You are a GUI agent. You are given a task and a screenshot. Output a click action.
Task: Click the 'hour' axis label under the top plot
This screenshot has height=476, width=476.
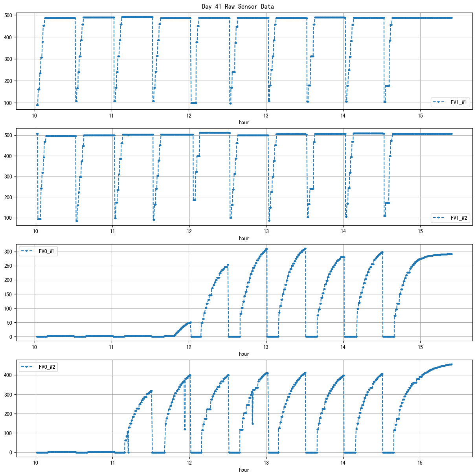244,122
